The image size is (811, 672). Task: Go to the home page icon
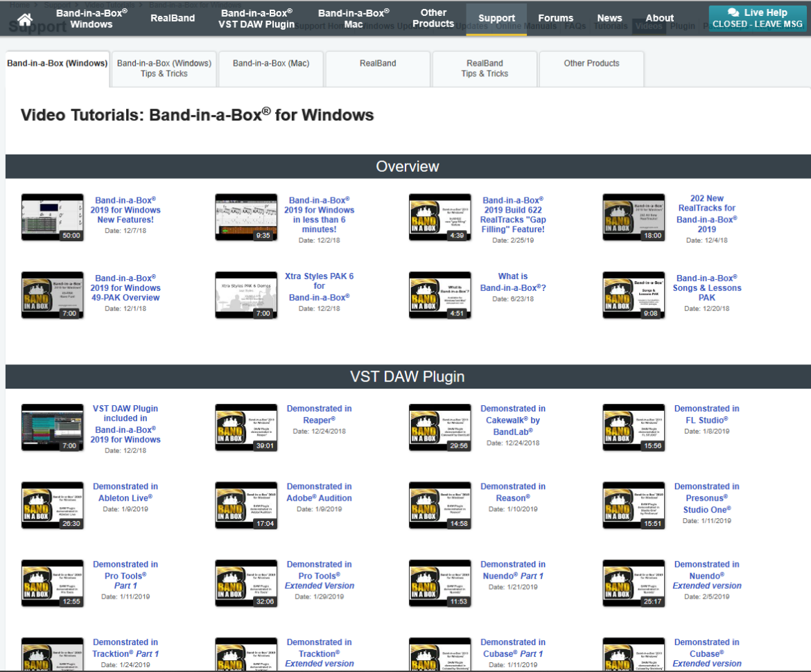coord(25,19)
